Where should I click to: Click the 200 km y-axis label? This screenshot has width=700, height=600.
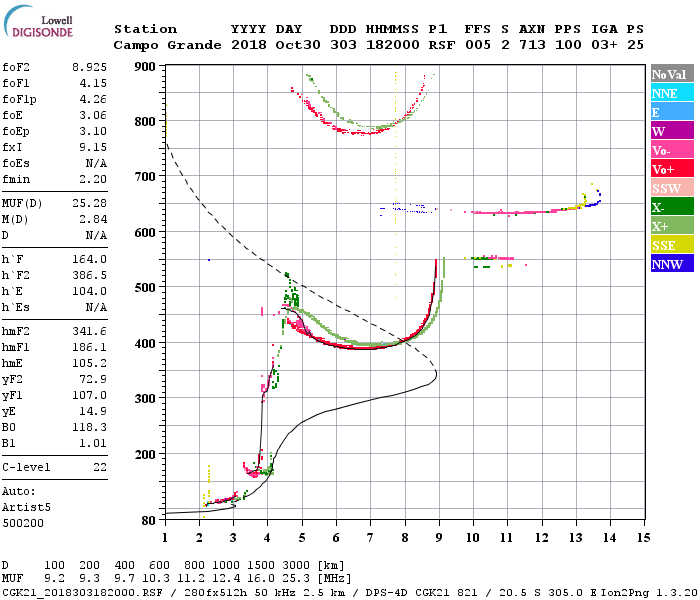click(145, 454)
